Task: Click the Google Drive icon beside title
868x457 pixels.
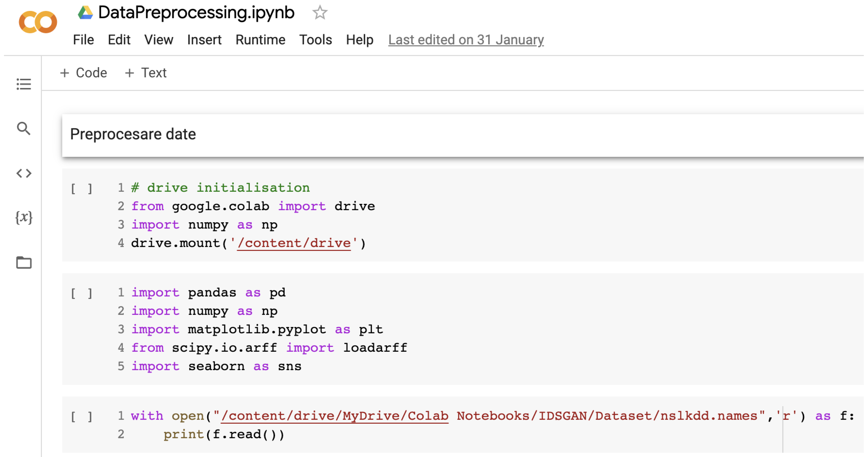Action: 85,13
